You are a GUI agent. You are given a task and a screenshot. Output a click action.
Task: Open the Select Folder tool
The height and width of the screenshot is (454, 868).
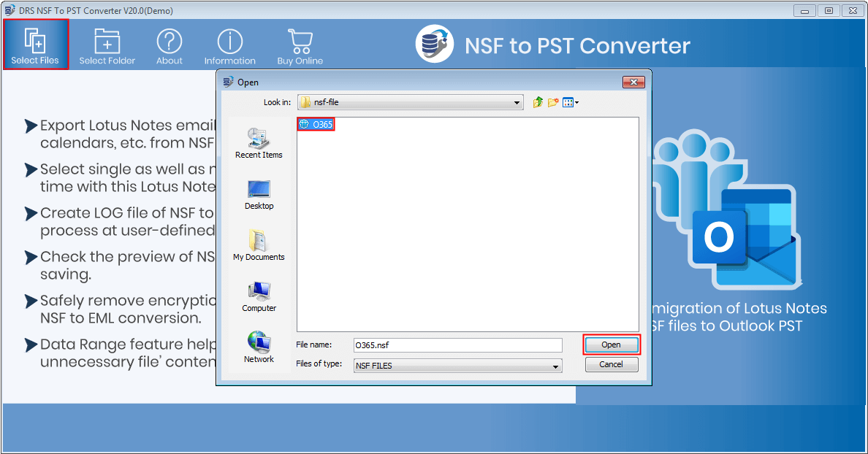pyautogui.click(x=107, y=44)
